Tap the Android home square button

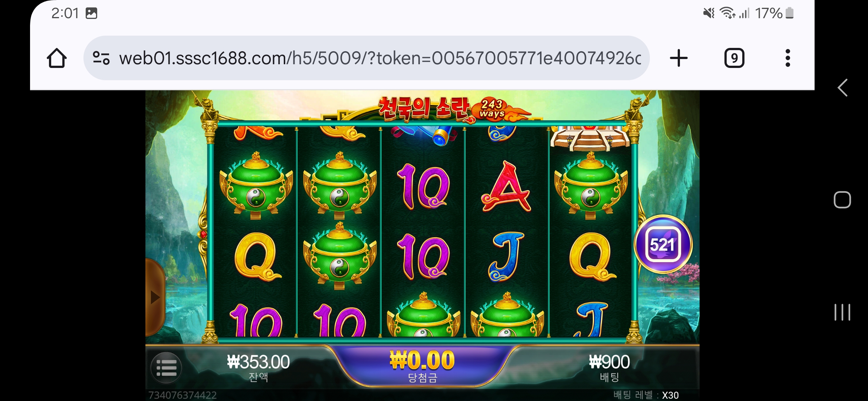(842, 200)
